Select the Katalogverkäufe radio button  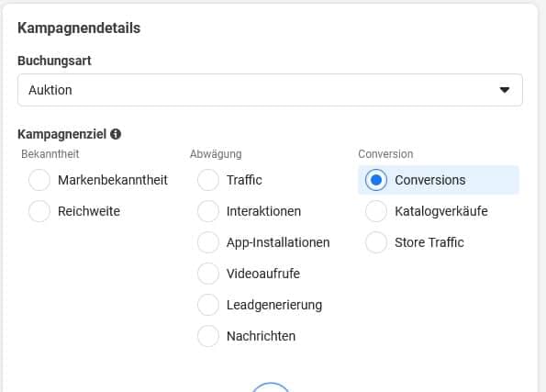pyautogui.click(x=376, y=211)
